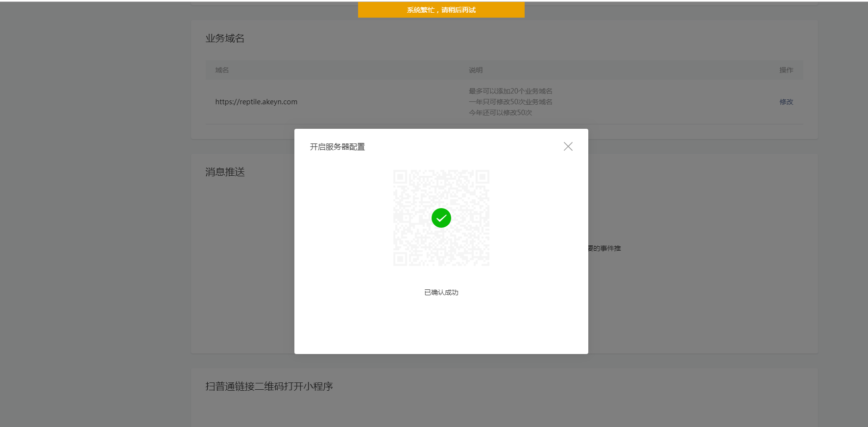Click the orange 系统繁忙，请稍后再试 banner
This screenshot has width=868, height=427.
[441, 10]
